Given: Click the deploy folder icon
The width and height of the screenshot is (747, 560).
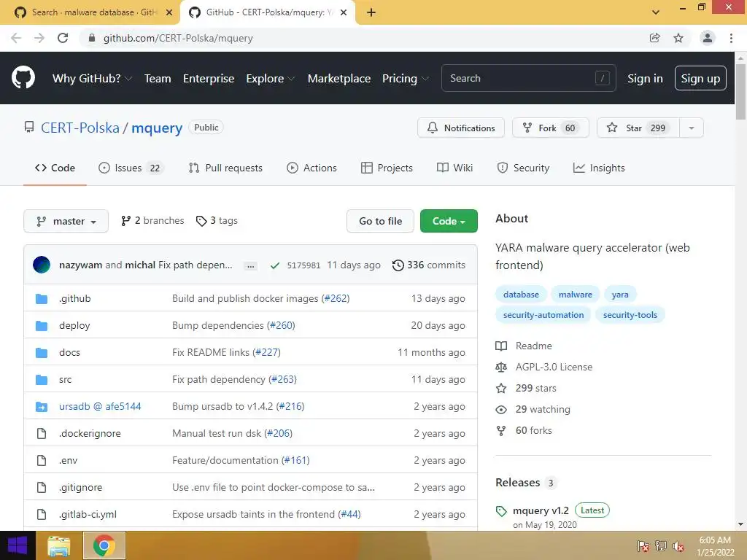Looking at the screenshot, I should 42,326.
